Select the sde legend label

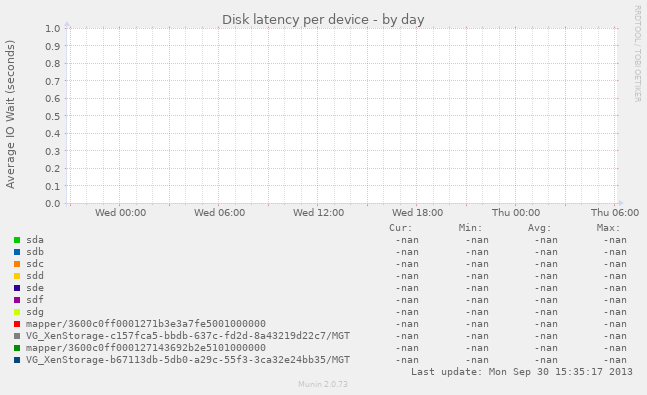pyautogui.click(x=35, y=288)
